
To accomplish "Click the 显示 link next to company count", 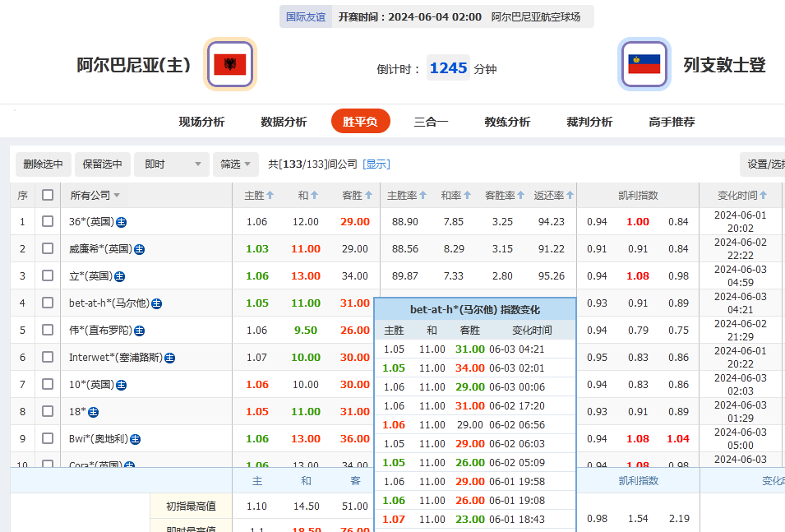I will [376, 164].
